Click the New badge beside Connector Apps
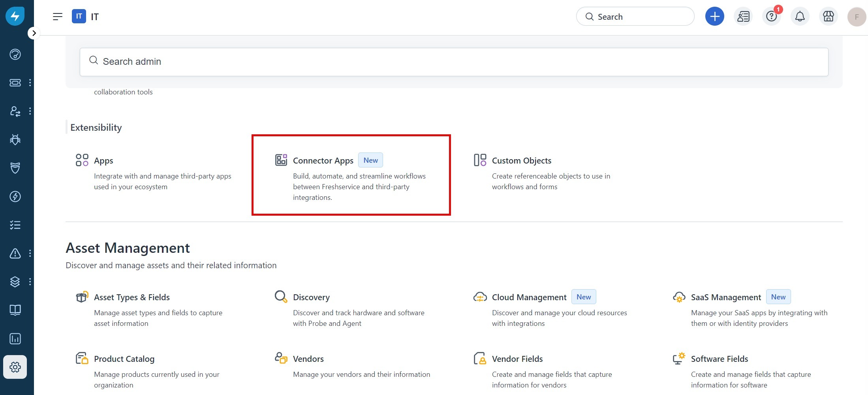 (370, 160)
